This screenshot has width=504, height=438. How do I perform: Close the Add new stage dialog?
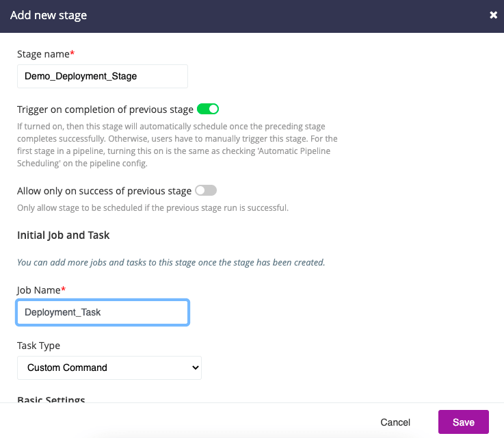(493, 15)
